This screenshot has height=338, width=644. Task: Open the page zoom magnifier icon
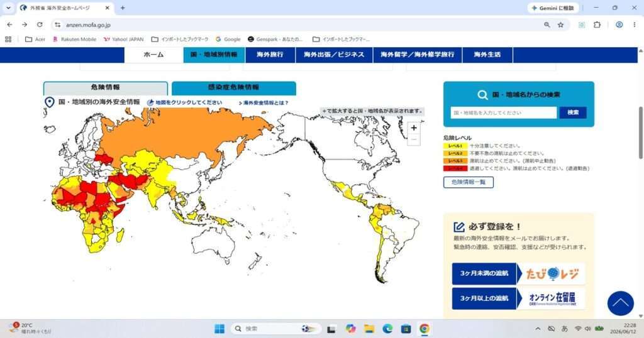[547, 25]
